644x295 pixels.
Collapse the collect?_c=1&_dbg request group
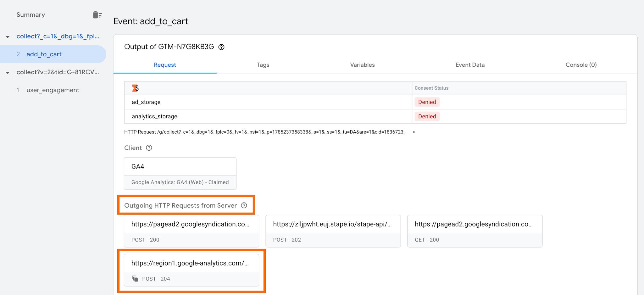click(8, 37)
